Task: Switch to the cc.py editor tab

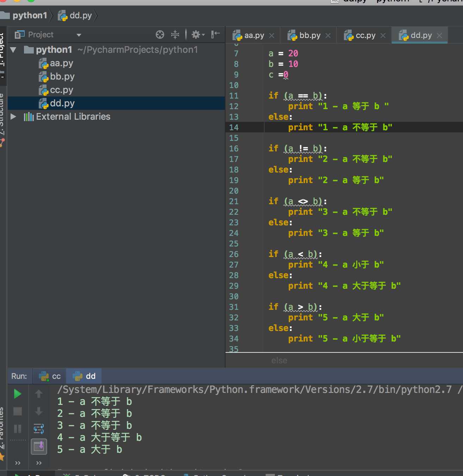Action: (365, 35)
